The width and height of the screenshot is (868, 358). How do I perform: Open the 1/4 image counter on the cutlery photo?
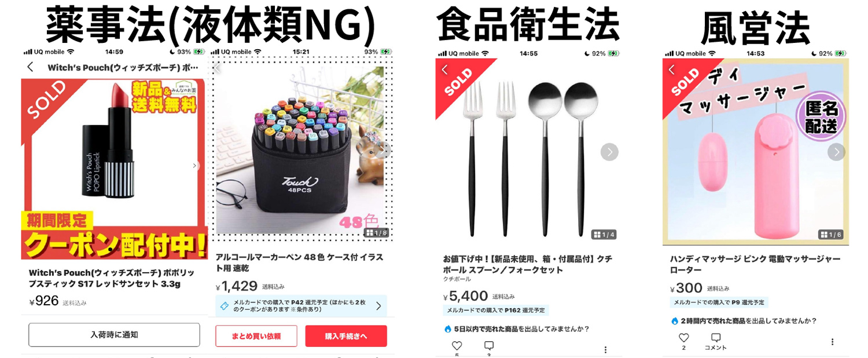[604, 235]
